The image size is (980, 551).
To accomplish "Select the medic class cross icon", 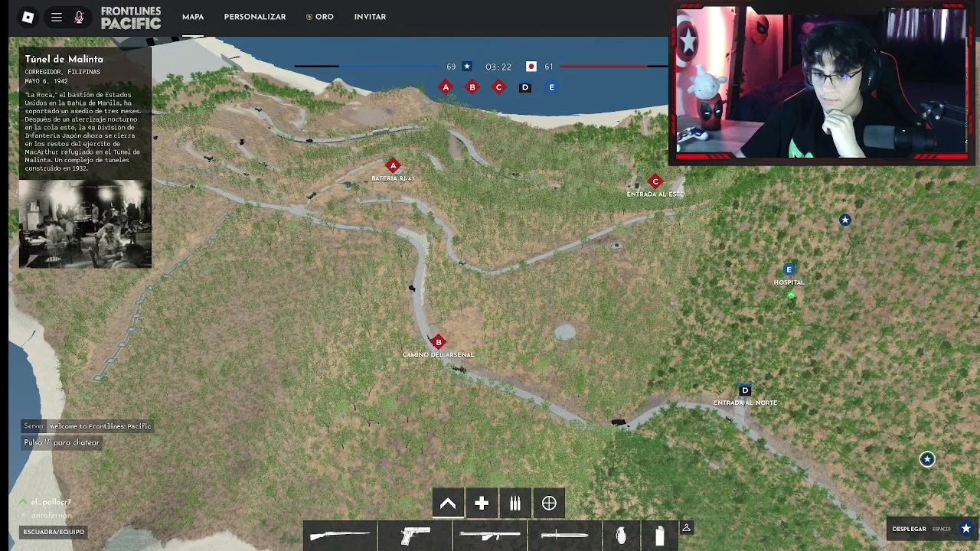I will pos(482,504).
